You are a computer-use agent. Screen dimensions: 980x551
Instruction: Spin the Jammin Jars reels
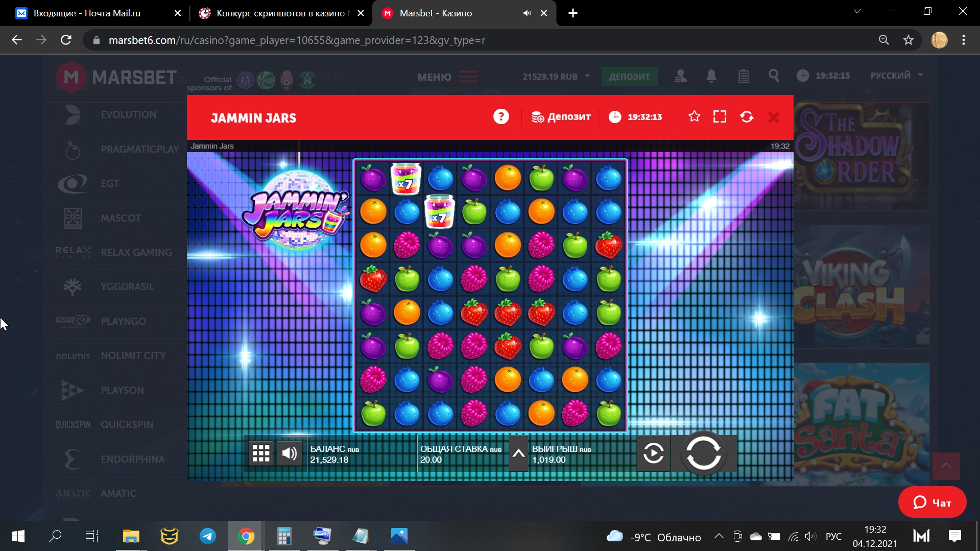coord(703,453)
